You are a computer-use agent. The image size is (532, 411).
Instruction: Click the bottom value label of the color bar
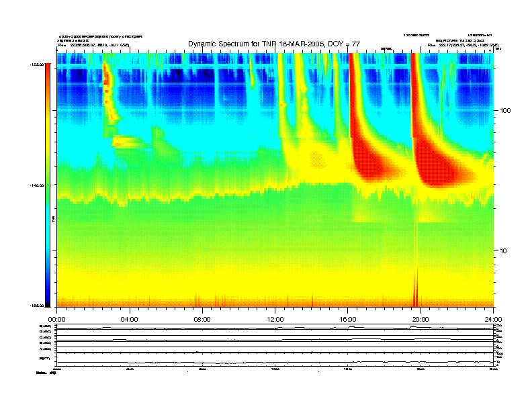pos(37,306)
